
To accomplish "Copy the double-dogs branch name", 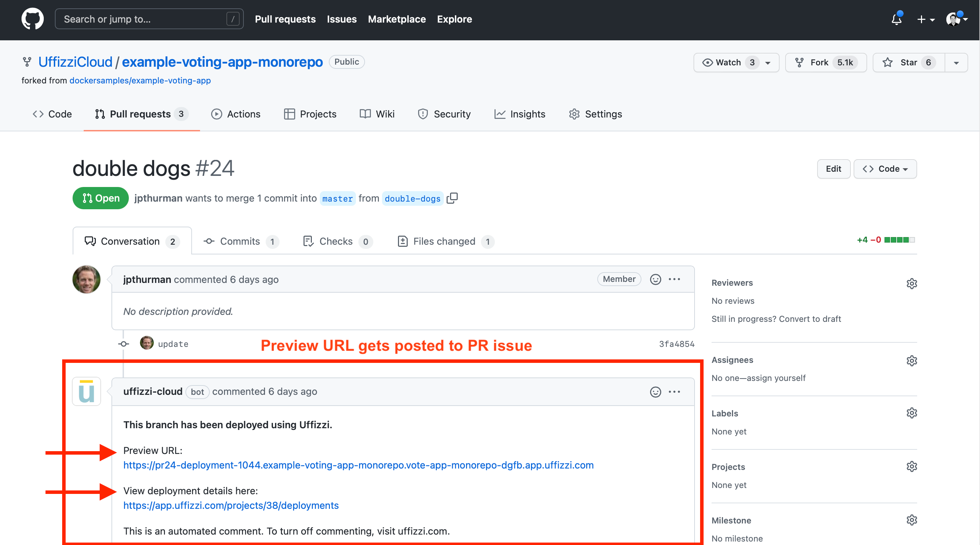I will [452, 198].
